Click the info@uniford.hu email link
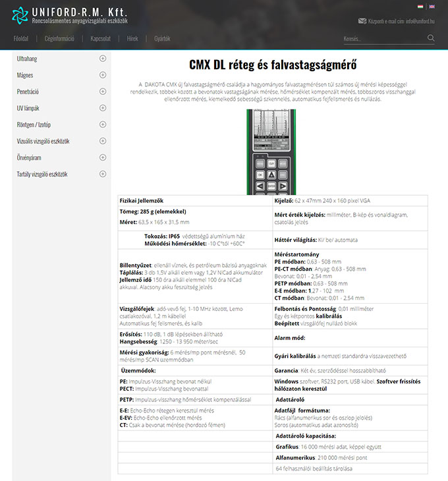 tap(420, 21)
